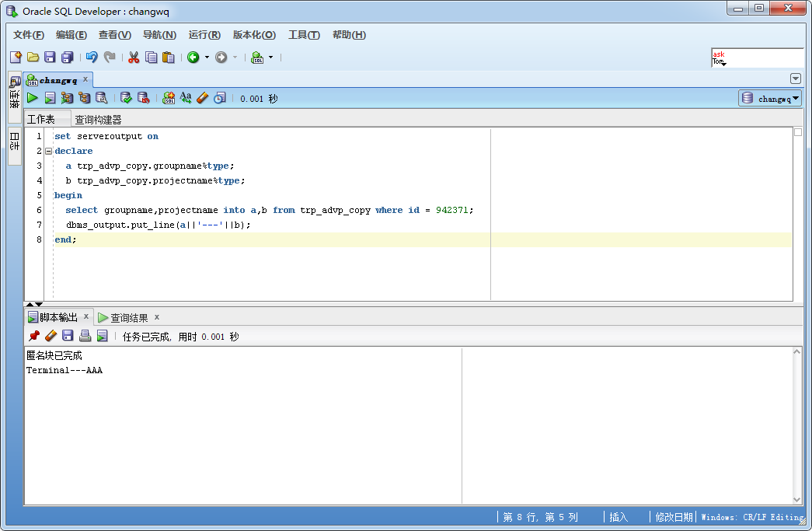The width and height of the screenshot is (812, 531).
Task: Open the 运行(R) menu
Action: tap(204, 35)
